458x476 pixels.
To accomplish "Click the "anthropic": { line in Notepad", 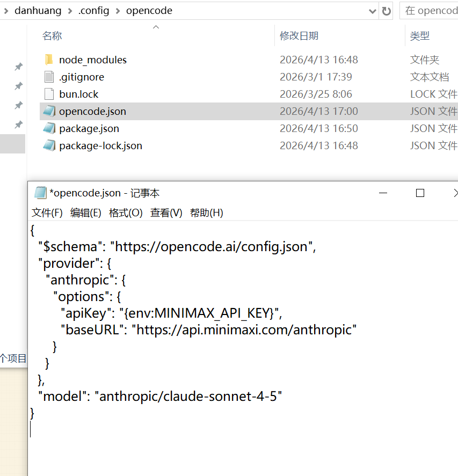I will [86, 280].
